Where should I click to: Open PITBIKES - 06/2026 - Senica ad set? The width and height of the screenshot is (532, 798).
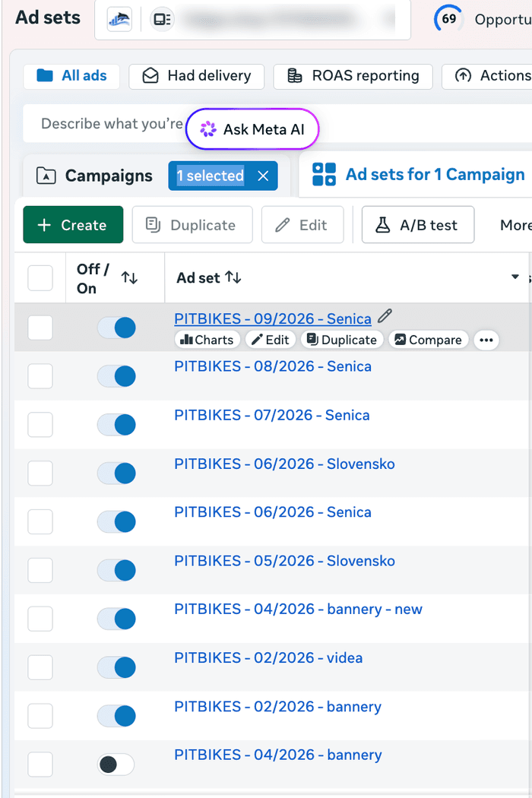[273, 512]
